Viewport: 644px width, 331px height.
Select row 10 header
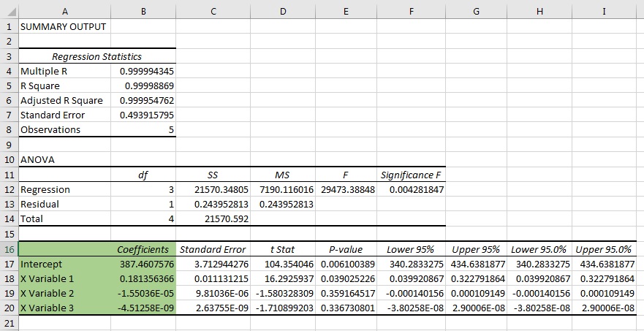(x=9, y=159)
